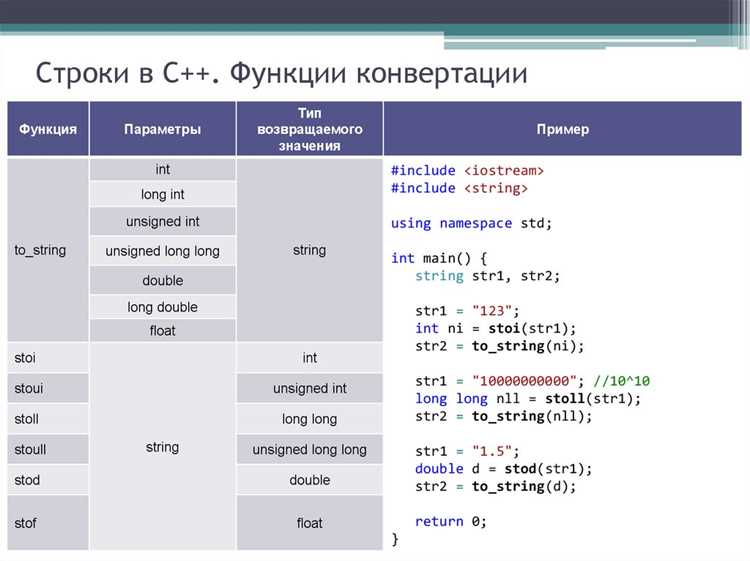The height and width of the screenshot is (561, 750).
Task: Select the 'return 0;' statement
Action: click(451, 521)
